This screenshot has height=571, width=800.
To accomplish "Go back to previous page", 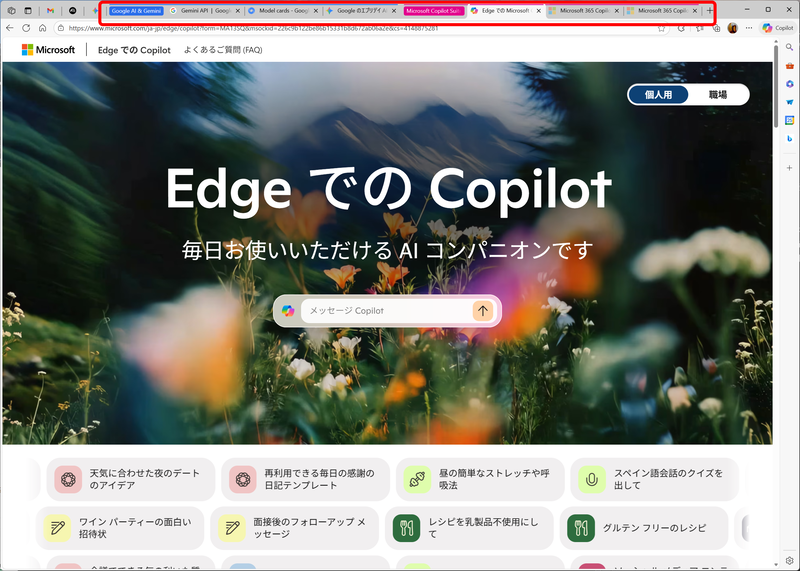I will pyautogui.click(x=9, y=28).
